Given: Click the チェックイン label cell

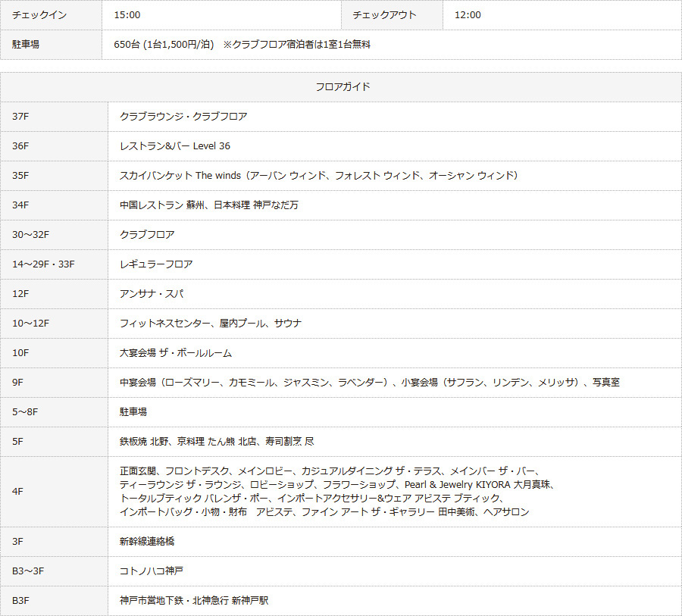Looking at the screenshot, I should click(x=51, y=15).
